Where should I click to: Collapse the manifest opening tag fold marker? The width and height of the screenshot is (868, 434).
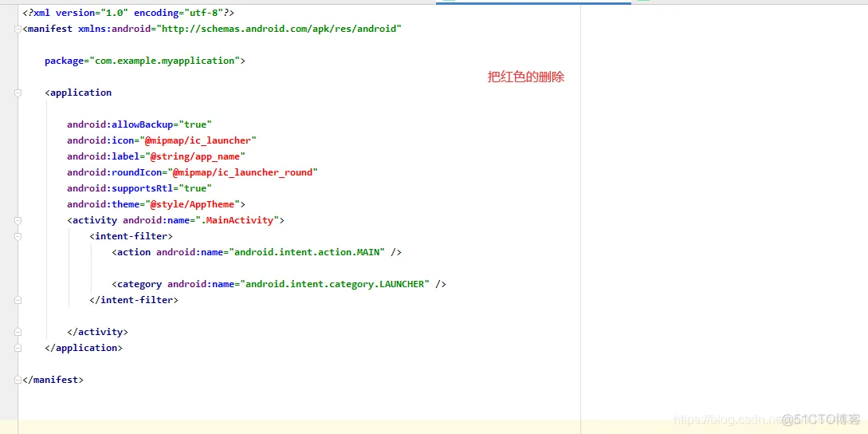[18, 29]
